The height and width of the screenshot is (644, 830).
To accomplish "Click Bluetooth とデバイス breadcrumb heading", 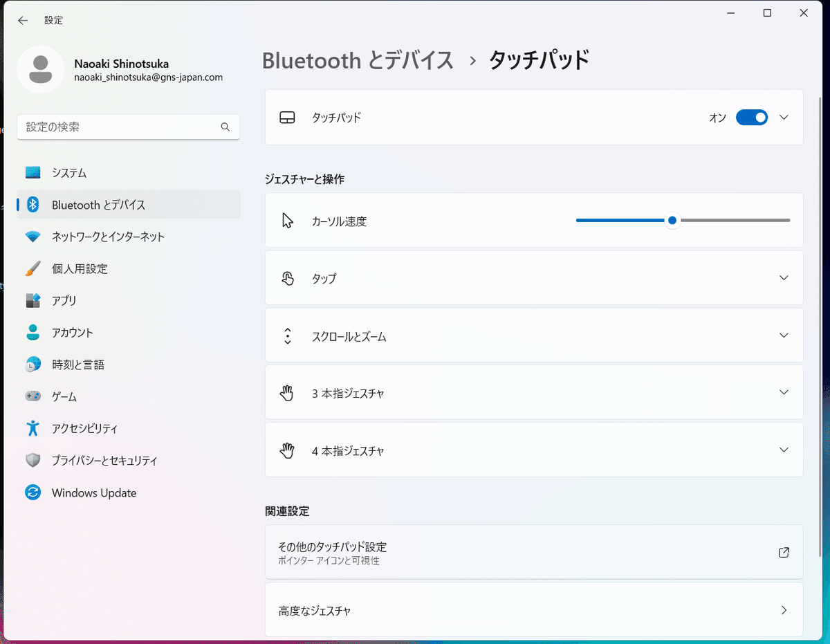I will coord(358,60).
